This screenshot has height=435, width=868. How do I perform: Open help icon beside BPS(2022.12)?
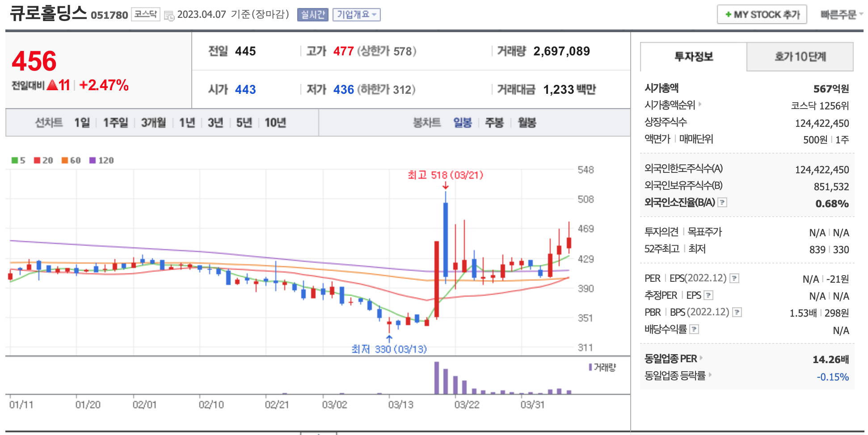(737, 313)
